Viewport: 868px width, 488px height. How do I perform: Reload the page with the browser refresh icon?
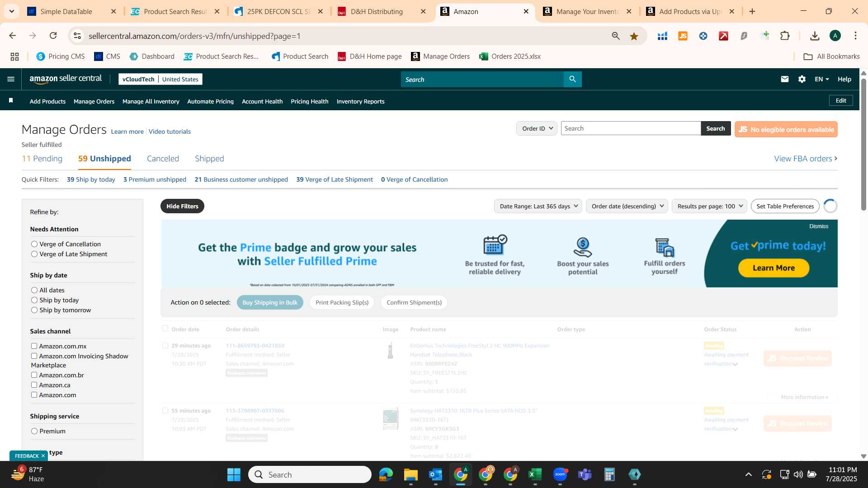pyautogui.click(x=53, y=36)
